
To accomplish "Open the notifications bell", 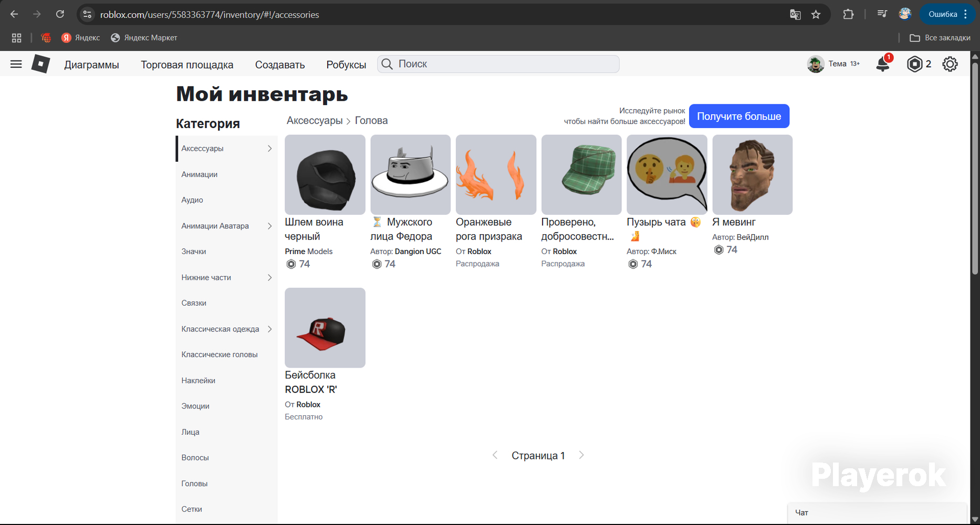I will (x=883, y=64).
